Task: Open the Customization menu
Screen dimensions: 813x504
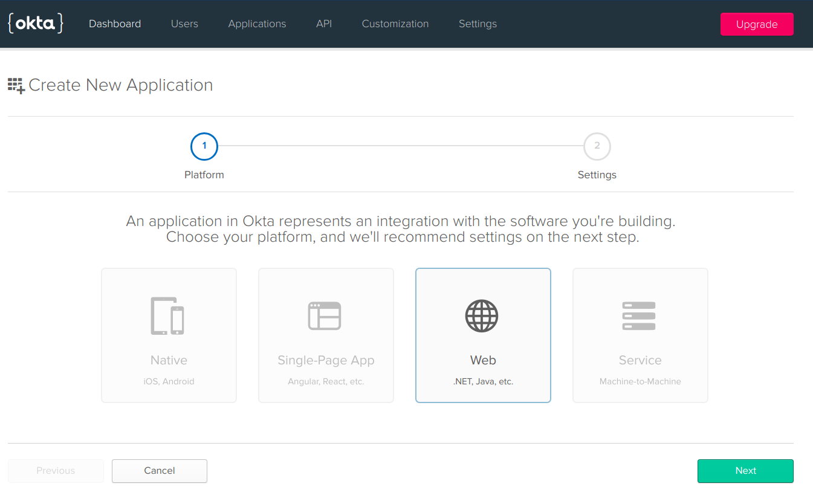Action: (395, 24)
